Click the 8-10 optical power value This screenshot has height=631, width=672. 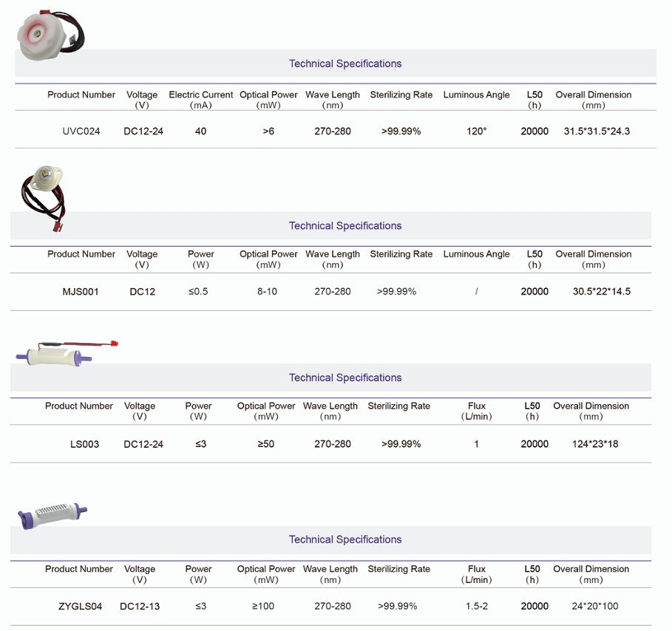pyautogui.click(x=268, y=291)
